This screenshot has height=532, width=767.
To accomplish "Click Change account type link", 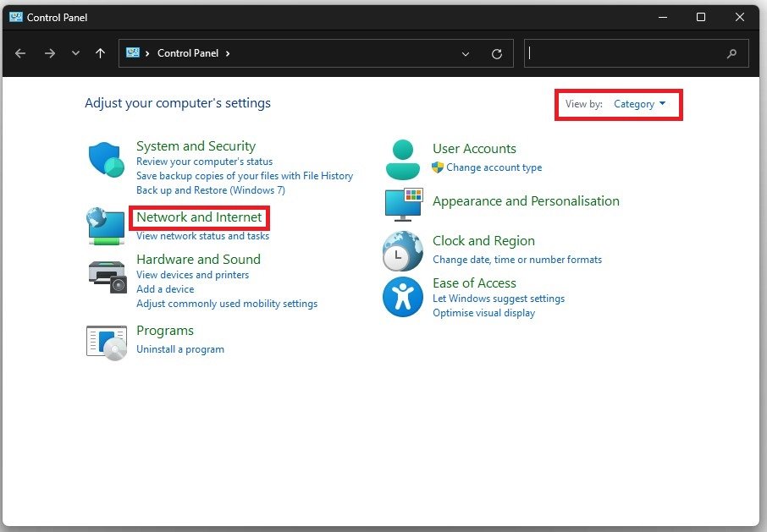I will [494, 167].
